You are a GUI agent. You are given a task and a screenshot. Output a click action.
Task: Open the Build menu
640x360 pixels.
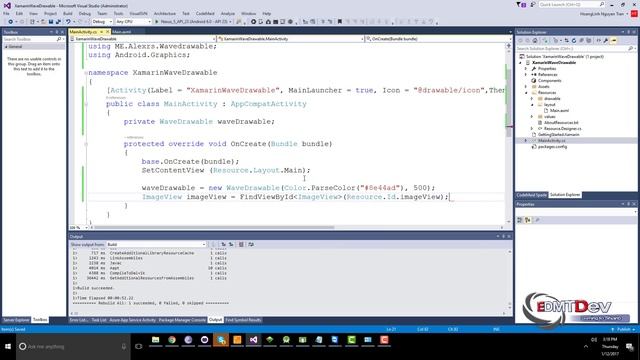coord(68,13)
